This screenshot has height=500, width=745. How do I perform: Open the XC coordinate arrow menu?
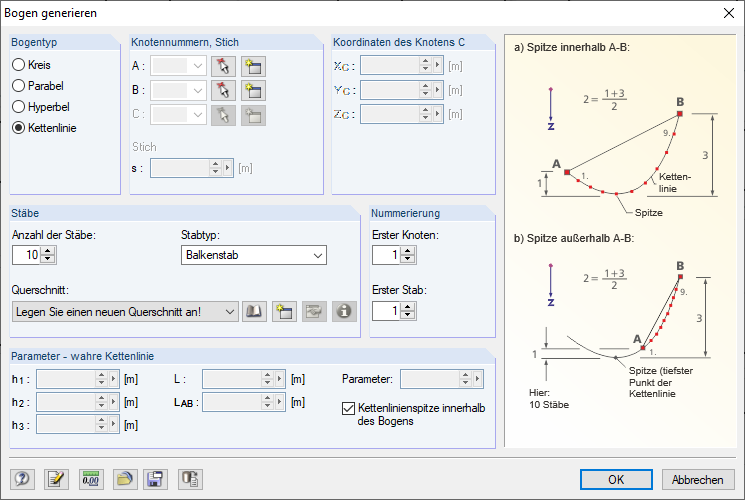(x=438, y=66)
